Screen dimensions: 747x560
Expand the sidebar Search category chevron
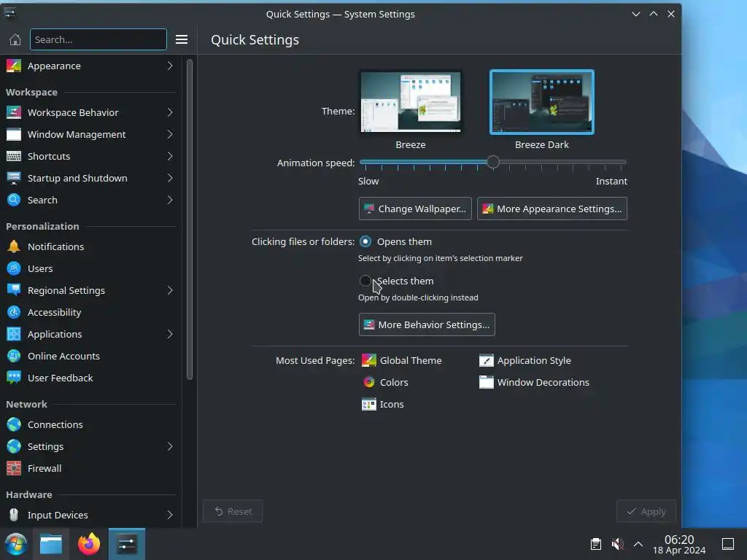click(x=170, y=200)
